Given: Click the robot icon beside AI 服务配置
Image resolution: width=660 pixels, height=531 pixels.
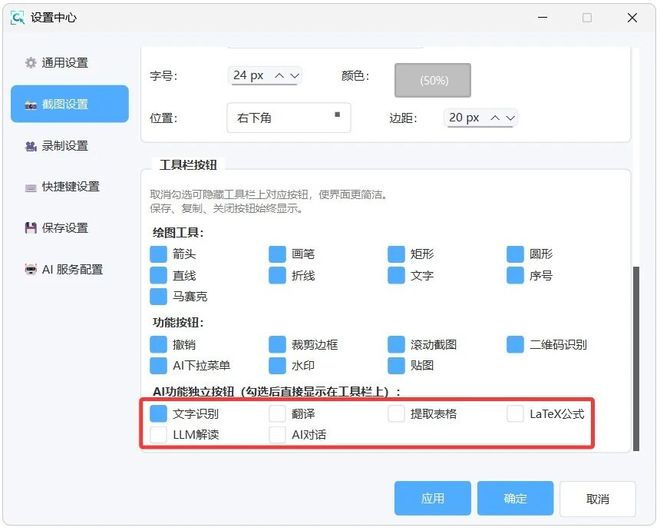Looking at the screenshot, I should 31,269.
